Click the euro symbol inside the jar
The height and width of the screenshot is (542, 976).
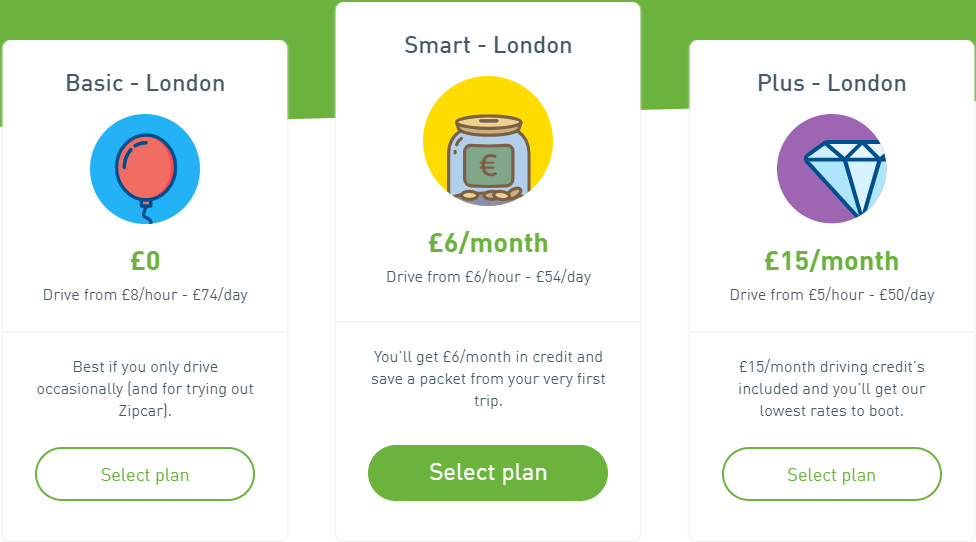(x=488, y=166)
